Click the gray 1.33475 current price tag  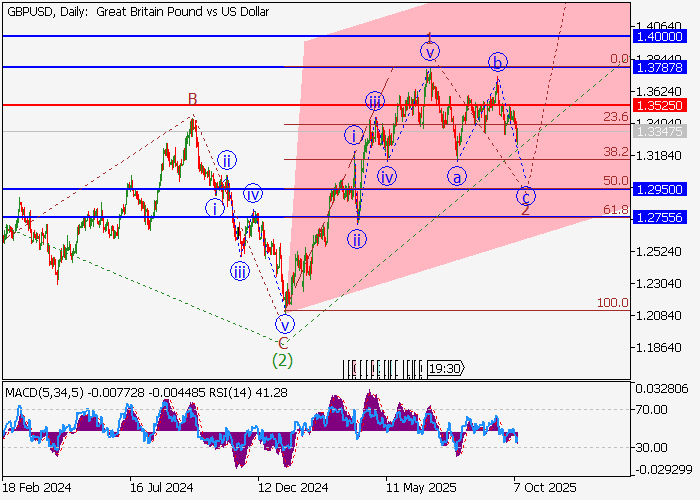click(664, 131)
